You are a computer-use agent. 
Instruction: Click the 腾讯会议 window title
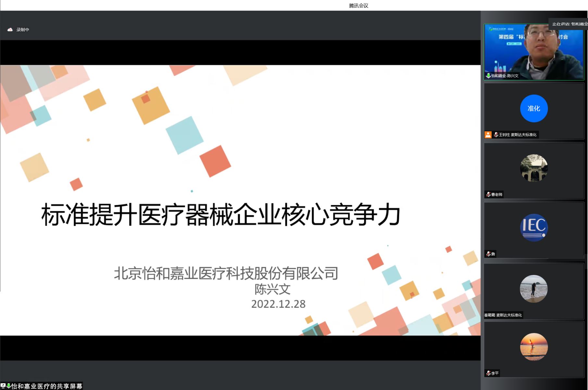358,6
